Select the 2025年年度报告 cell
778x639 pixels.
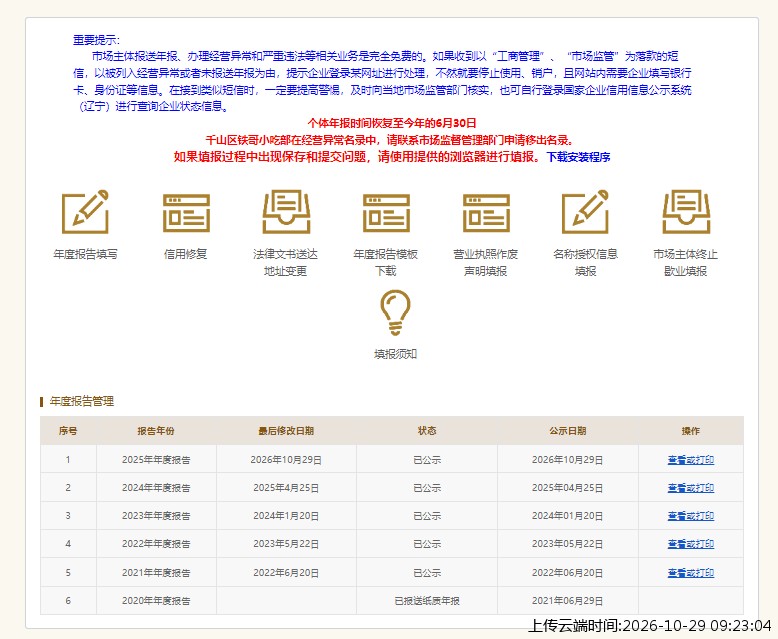[x=156, y=460]
